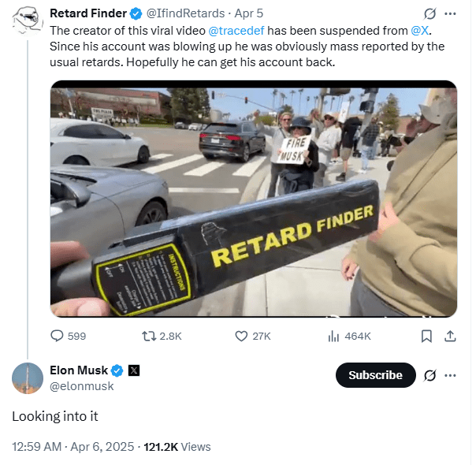Click the X affiliation badge by Elon Musk
Image resolution: width=476 pixels, height=465 pixels.
coord(133,370)
